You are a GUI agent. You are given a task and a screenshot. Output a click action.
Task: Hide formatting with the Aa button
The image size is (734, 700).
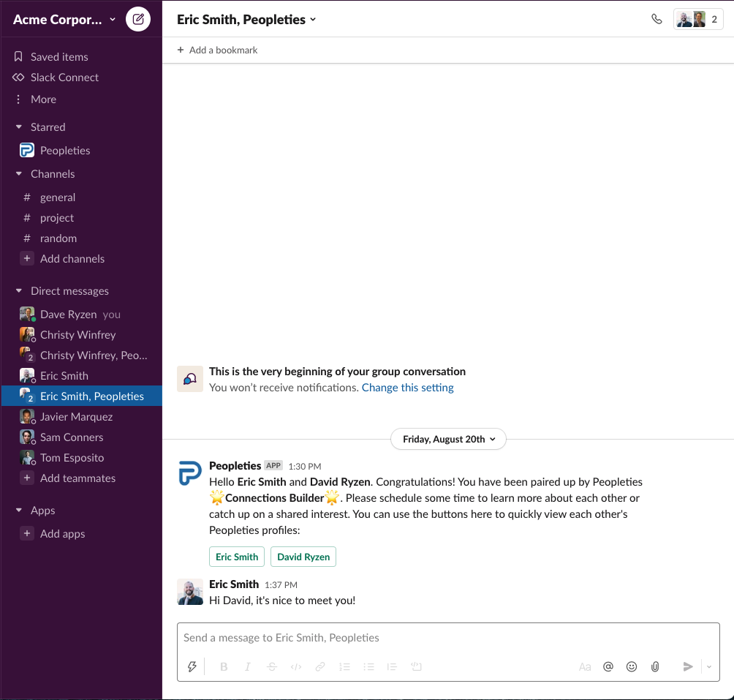coord(585,667)
